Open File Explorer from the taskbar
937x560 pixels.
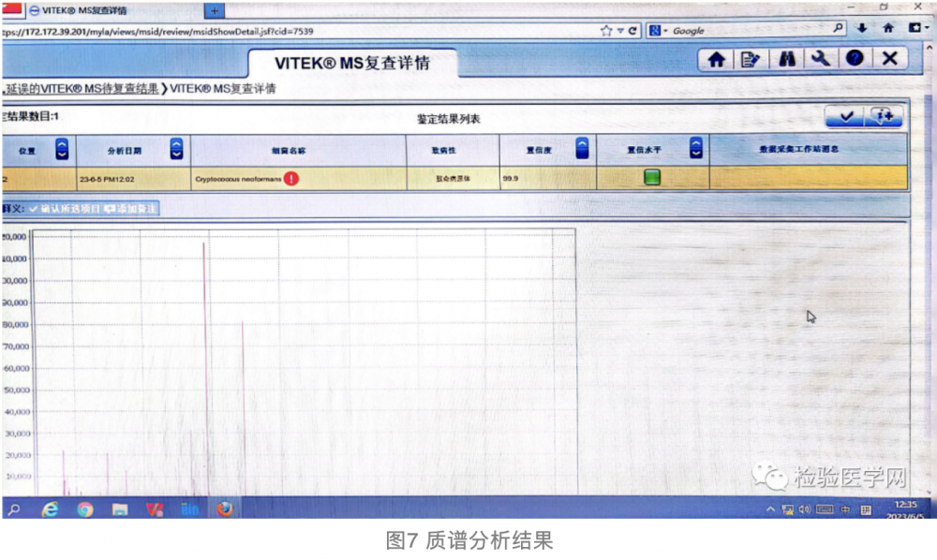pyautogui.click(x=120, y=509)
